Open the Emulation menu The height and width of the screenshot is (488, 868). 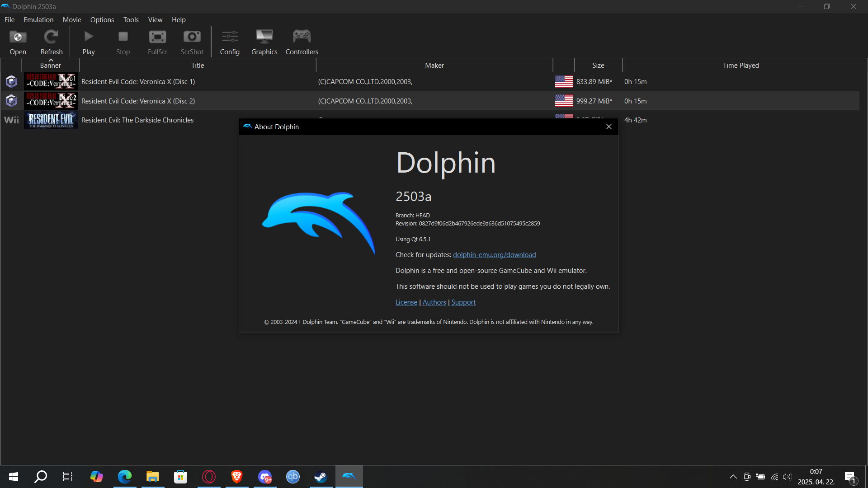click(x=38, y=20)
